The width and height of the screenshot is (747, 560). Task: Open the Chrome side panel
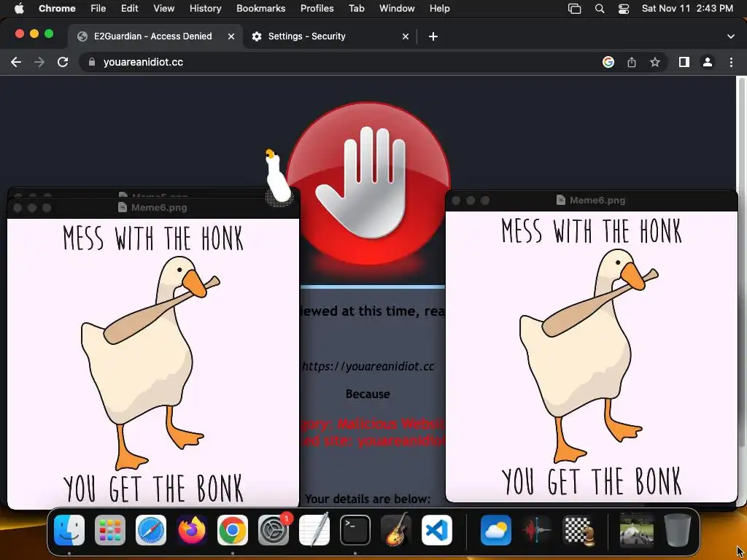point(684,63)
